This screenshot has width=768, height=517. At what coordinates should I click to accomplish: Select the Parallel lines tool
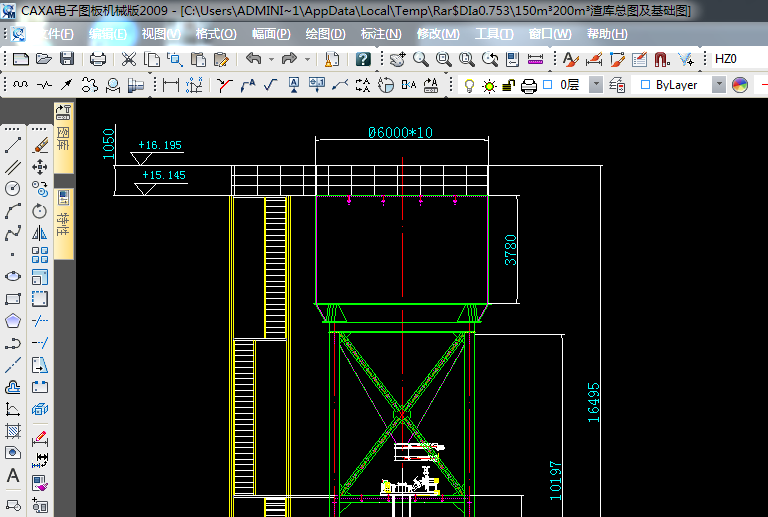coord(13,167)
